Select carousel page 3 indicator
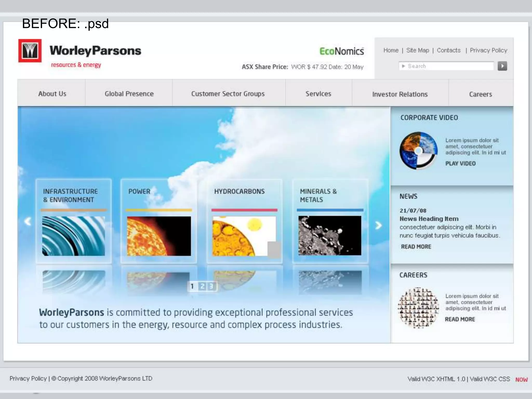This screenshot has width=532, height=399. (x=211, y=286)
